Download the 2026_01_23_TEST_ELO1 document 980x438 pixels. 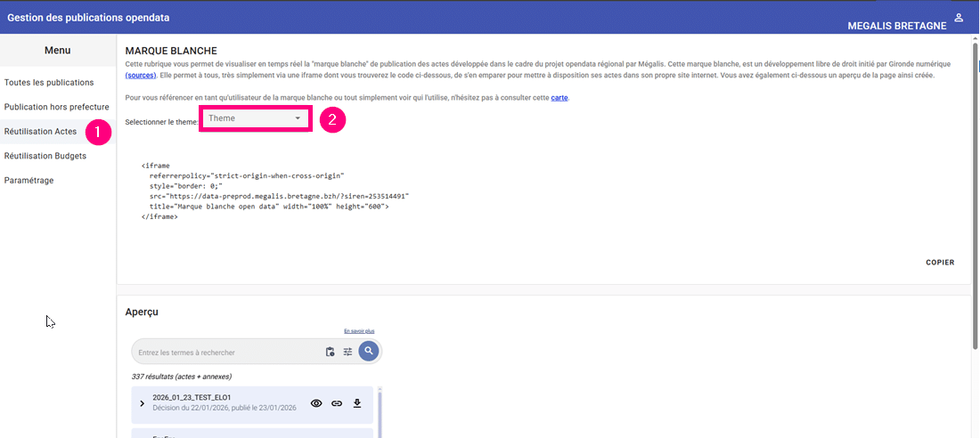coord(357,403)
